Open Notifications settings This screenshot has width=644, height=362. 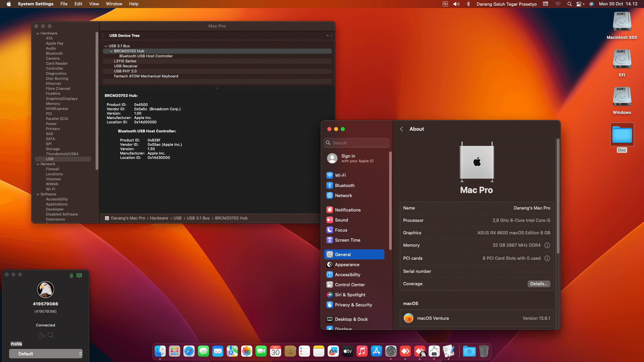(x=354, y=210)
